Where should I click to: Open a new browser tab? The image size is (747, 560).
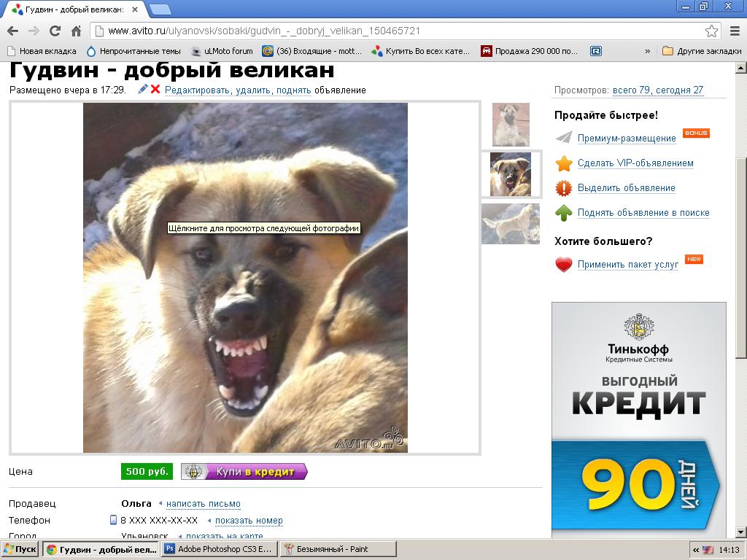[x=161, y=9]
